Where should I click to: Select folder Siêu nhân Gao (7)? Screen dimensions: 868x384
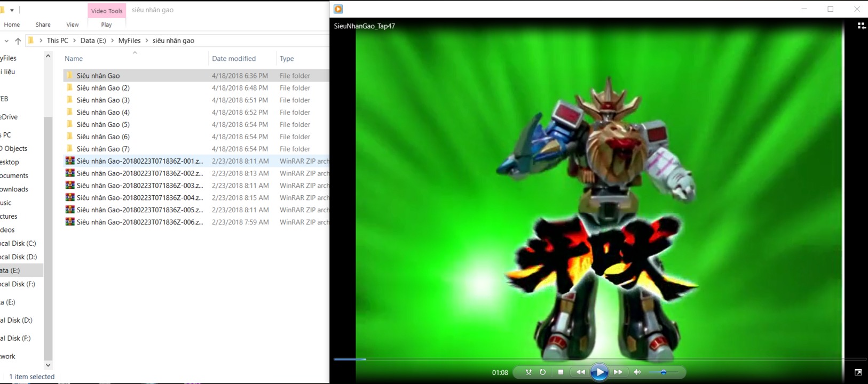click(x=103, y=149)
